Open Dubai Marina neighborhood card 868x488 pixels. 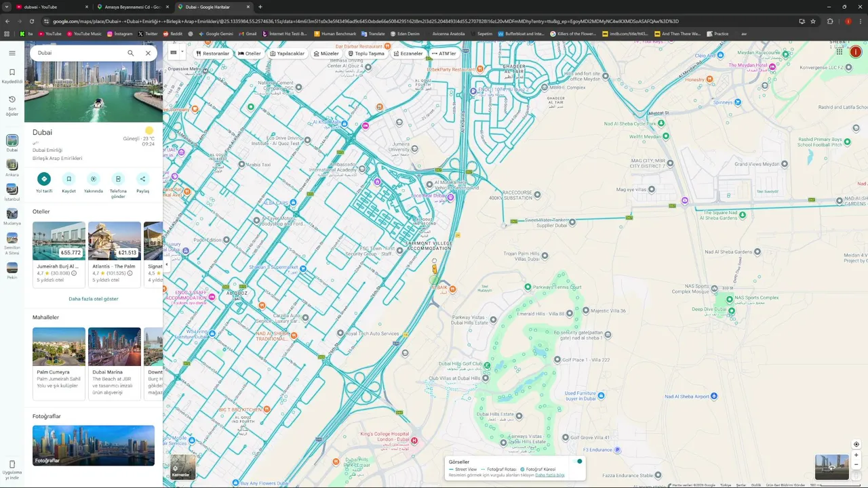tap(115, 364)
